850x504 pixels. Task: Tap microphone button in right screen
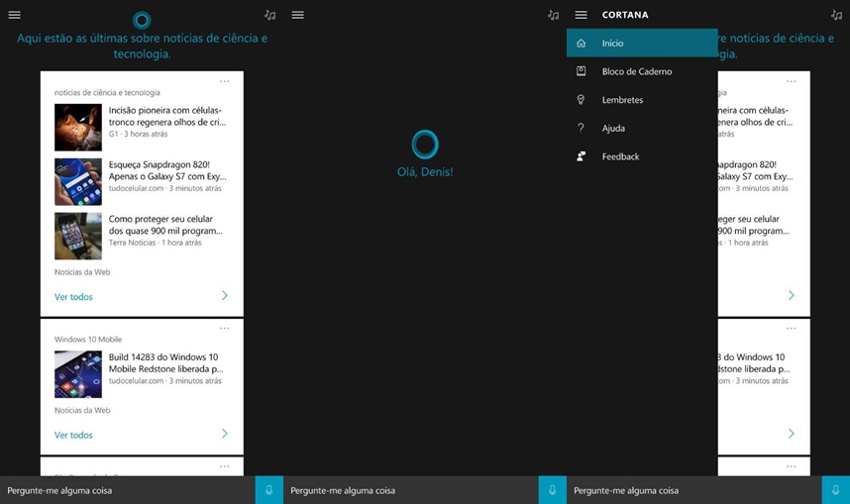(835, 490)
